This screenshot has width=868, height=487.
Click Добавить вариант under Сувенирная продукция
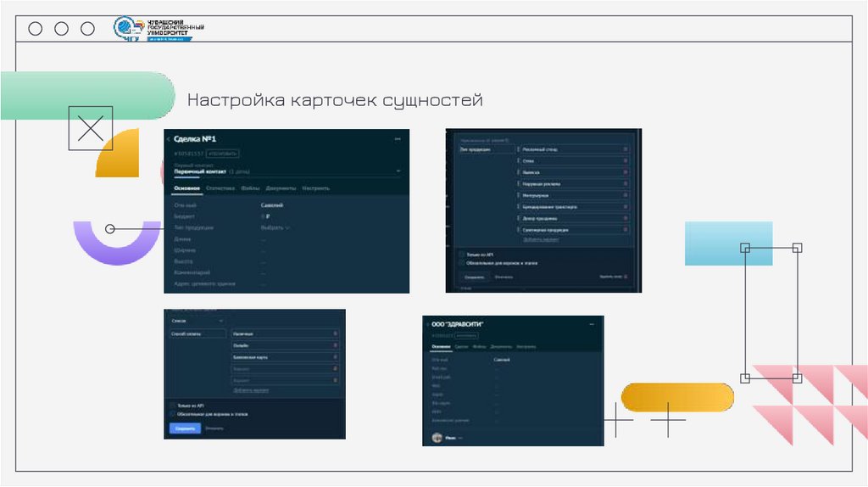click(x=541, y=239)
